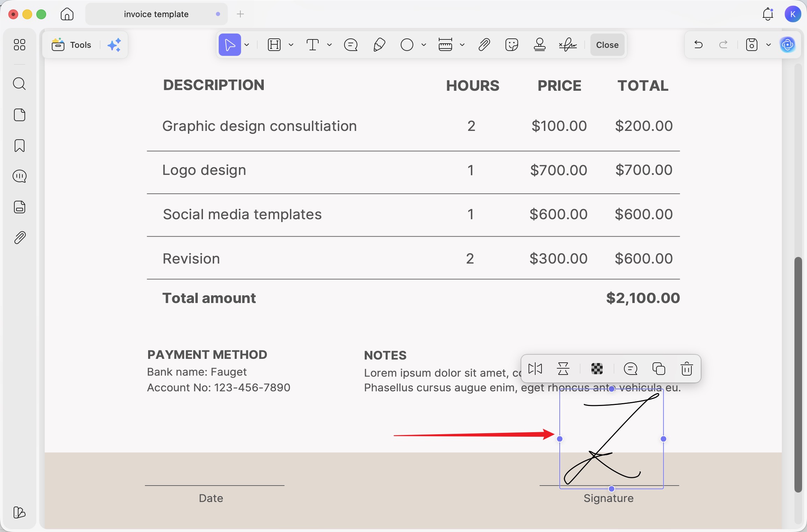Open signature opacity checkerboard option
The width and height of the screenshot is (807, 532).
tap(597, 369)
